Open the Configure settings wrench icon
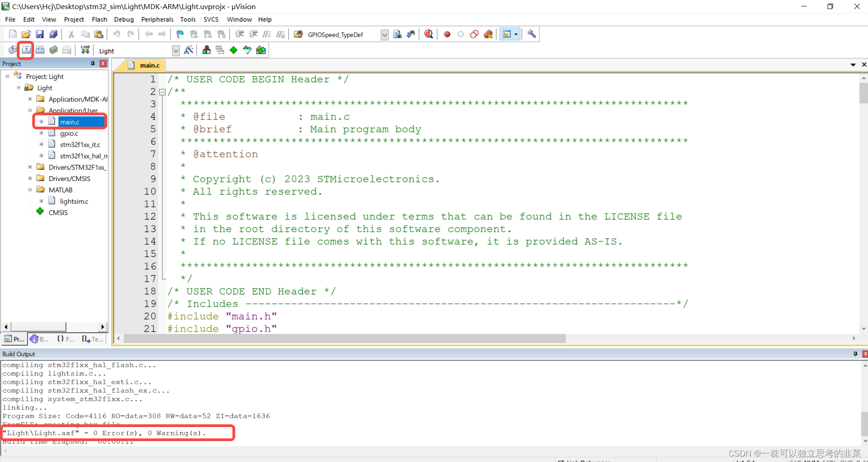This screenshot has width=868, height=462. pos(531,34)
